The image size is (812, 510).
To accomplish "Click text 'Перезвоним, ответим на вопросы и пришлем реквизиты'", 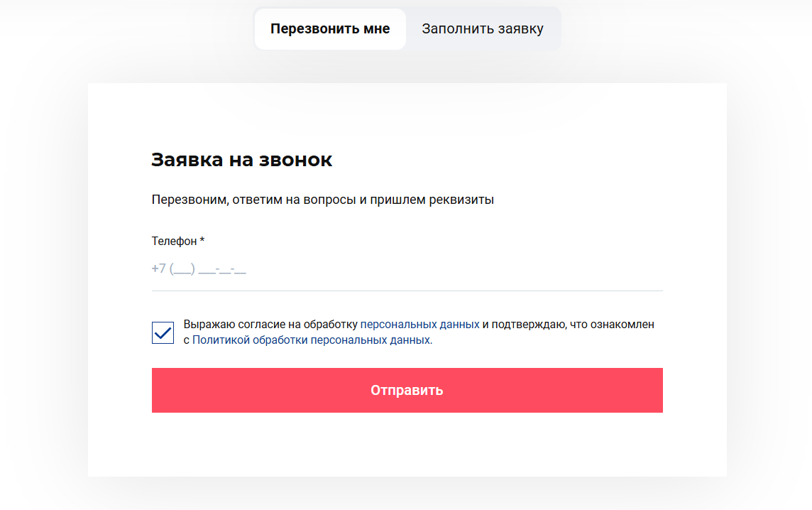I will [323, 200].
